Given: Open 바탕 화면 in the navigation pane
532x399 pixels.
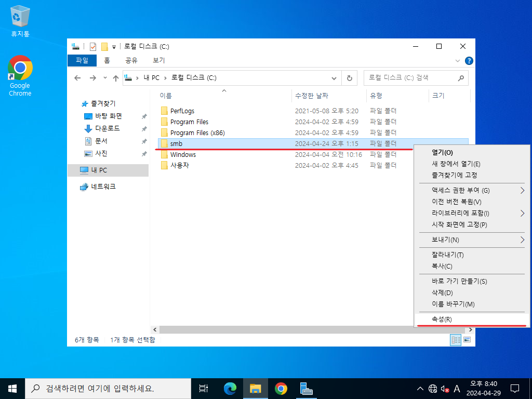Looking at the screenshot, I should pyautogui.click(x=108, y=116).
